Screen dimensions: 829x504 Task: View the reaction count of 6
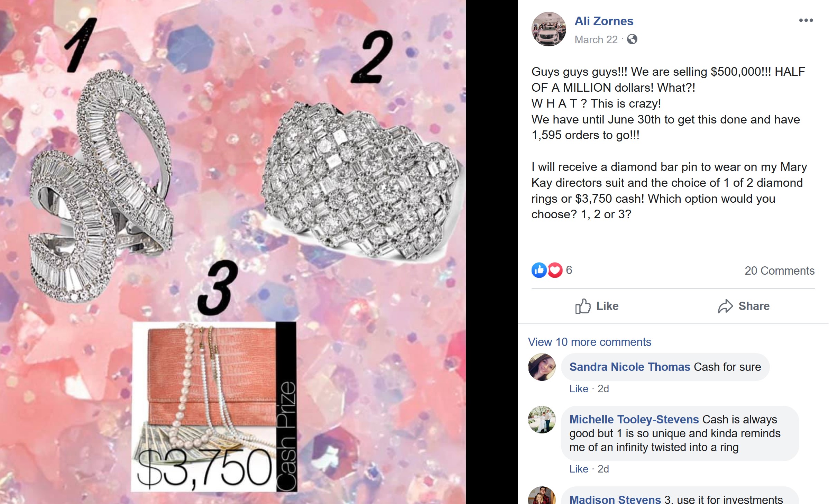pyautogui.click(x=569, y=270)
